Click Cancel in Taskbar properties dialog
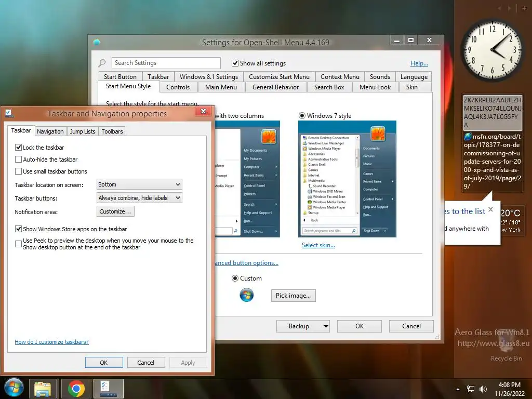532x399 pixels. point(146,362)
